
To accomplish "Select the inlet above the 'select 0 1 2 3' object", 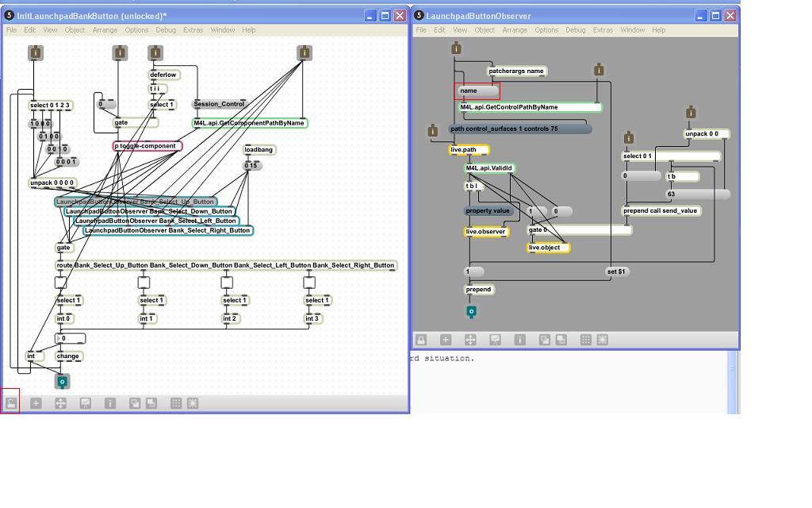I will (35, 52).
